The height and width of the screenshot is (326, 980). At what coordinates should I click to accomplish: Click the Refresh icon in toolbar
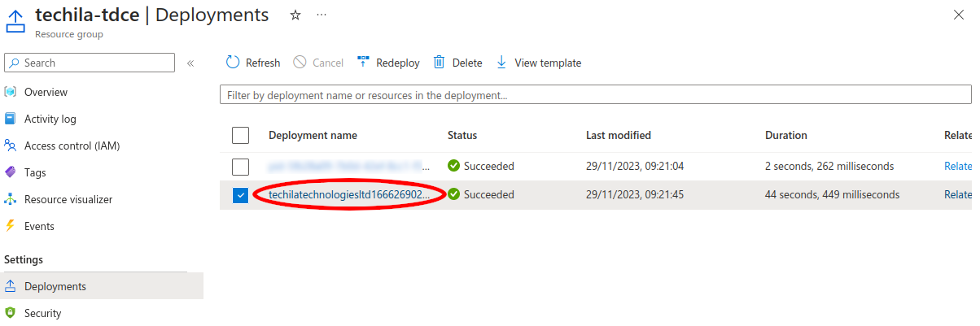click(233, 63)
